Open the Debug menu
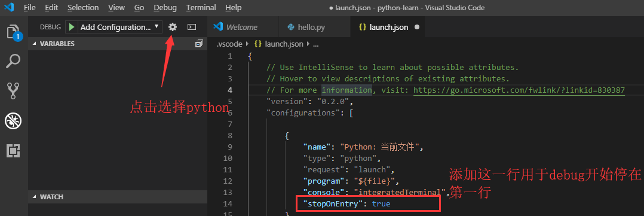The height and width of the screenshot is (216, 644). [165, 7]
